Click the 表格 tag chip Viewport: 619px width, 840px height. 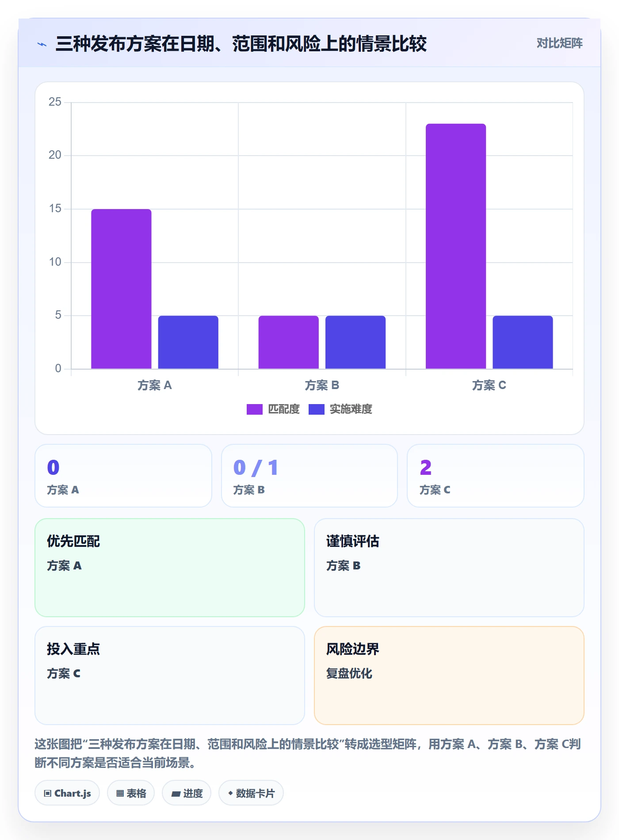131,793
